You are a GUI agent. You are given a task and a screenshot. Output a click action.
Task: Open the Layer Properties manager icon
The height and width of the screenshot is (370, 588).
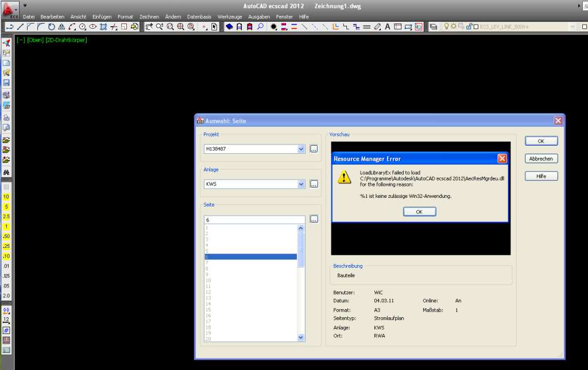coord(434,26)
